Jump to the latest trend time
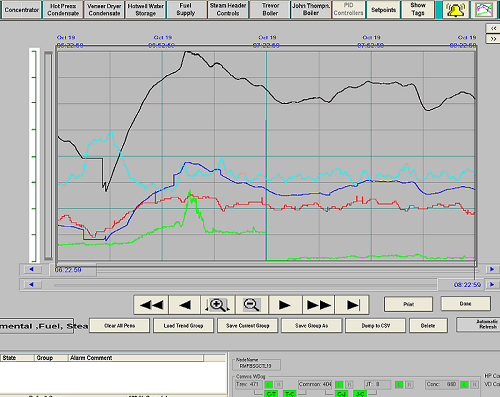The width and height of the screenshot is (500, 397). click(x=352, y=305)
